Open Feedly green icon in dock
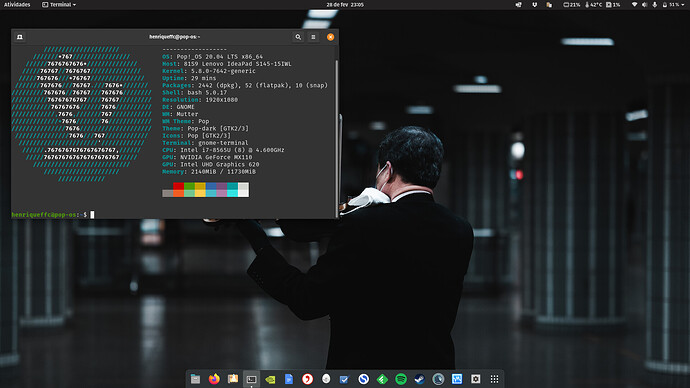This screenshot has width=690, height=388. point(382,379)
